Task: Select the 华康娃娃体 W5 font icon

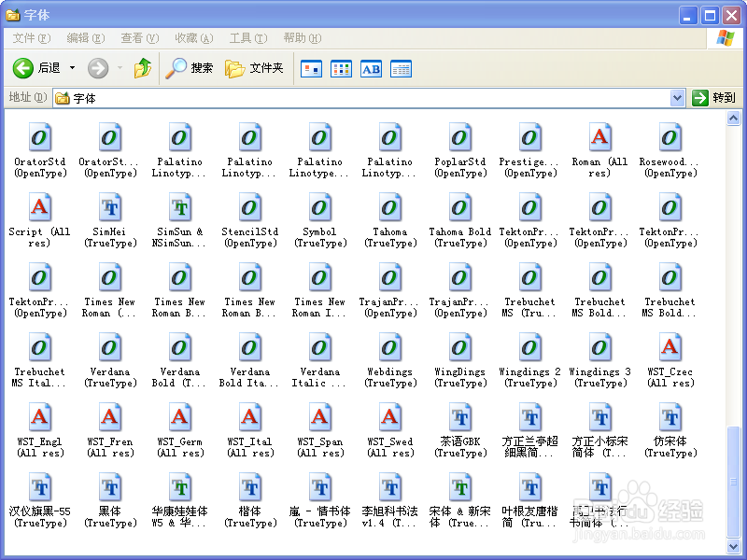Action: coord(179,488)
